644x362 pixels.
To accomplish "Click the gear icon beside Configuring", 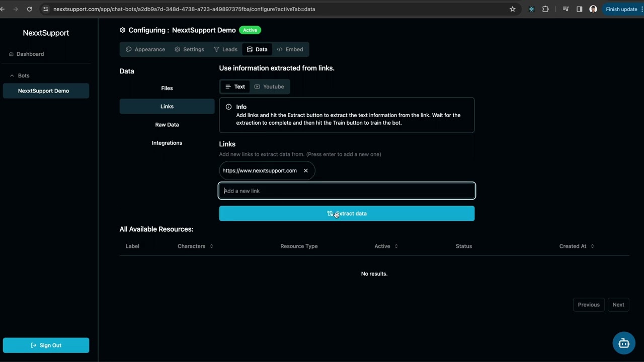I will [x=122, y=30].
